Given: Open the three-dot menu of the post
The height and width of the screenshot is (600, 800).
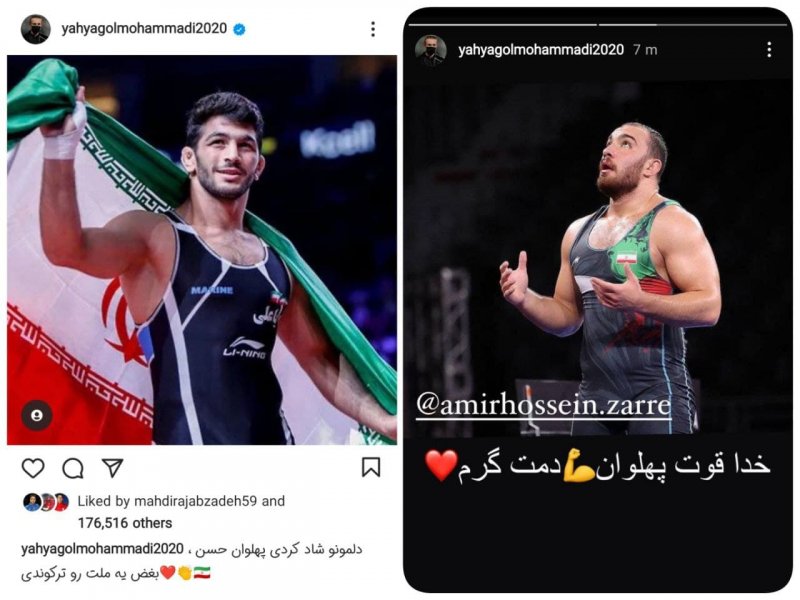Looking at the screenshot, I should 373,29.
